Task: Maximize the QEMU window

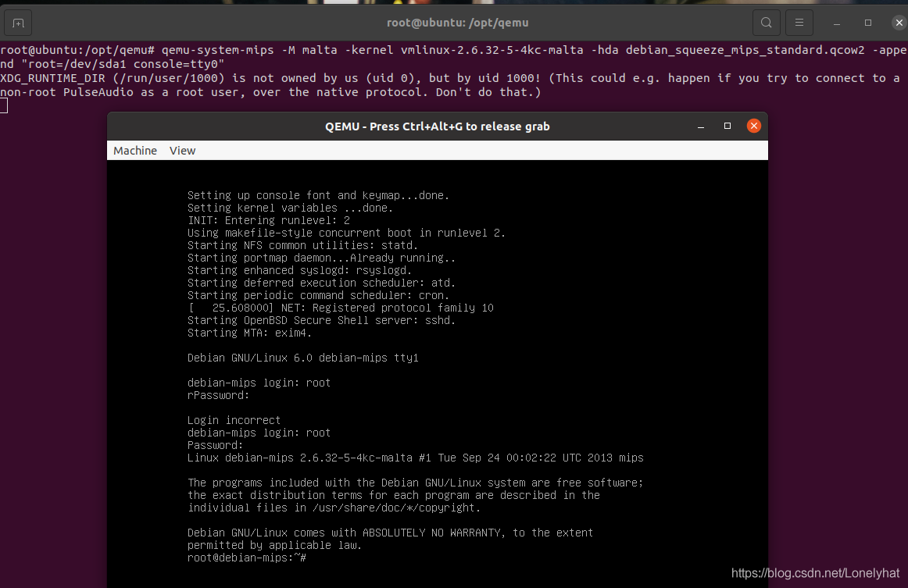Action: tap(727, 127)
